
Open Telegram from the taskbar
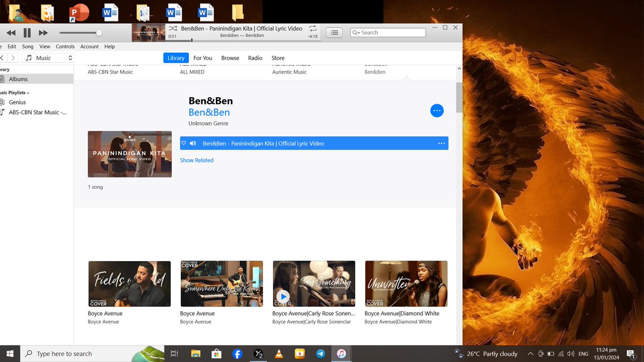(x=320, y=353)
